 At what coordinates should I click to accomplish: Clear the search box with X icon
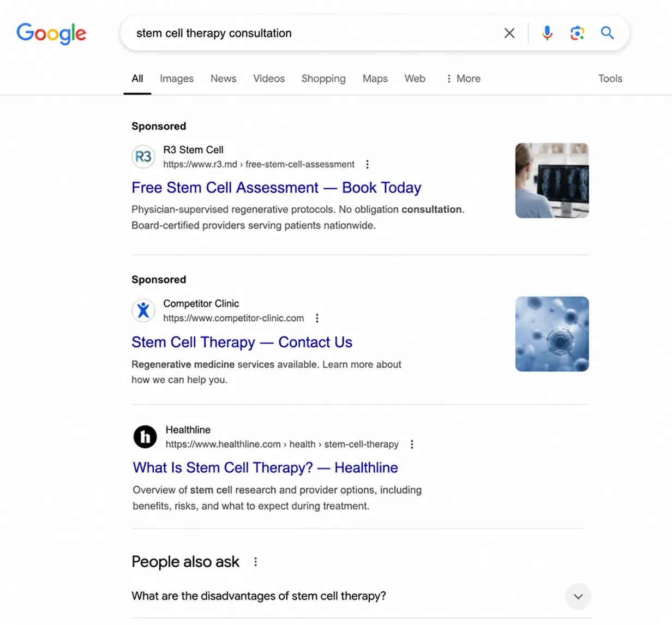509,33
